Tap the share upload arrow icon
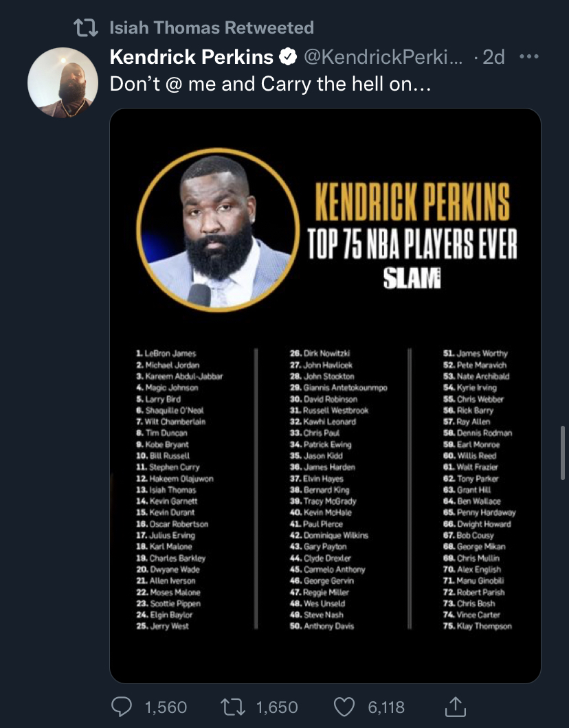The width and height of the screenshot is (569, 728). (x=455, y=705)
